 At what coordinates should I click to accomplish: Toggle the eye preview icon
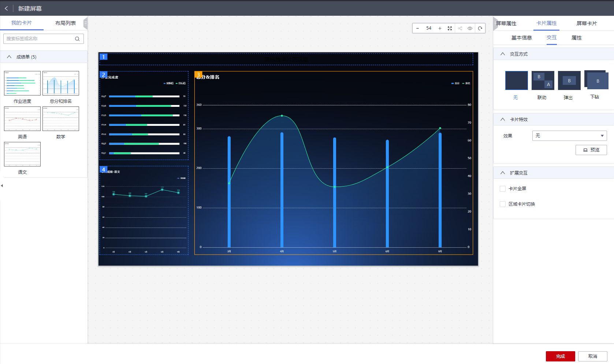470,28
